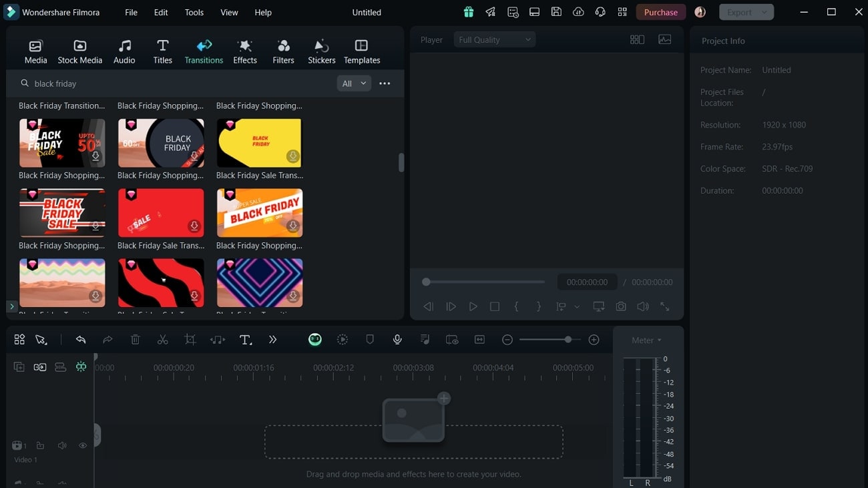
Task: Take a snapshot with camera icon
Action: [x=621, y=306]
